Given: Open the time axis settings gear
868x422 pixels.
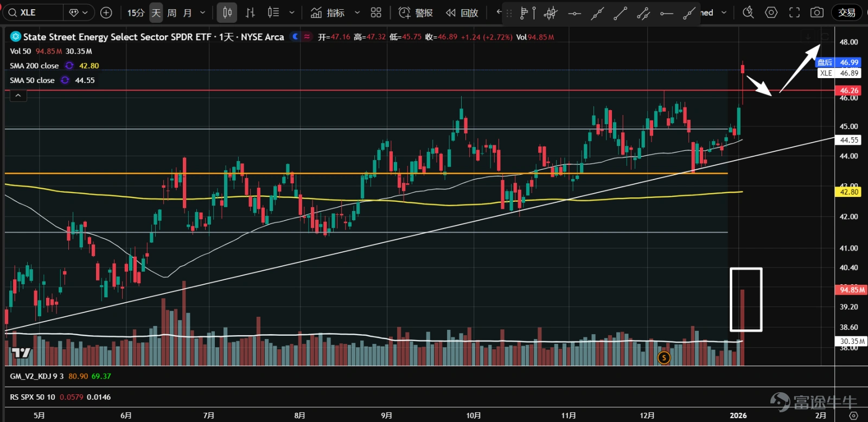Looking at the screenshot, I should 853,415.
